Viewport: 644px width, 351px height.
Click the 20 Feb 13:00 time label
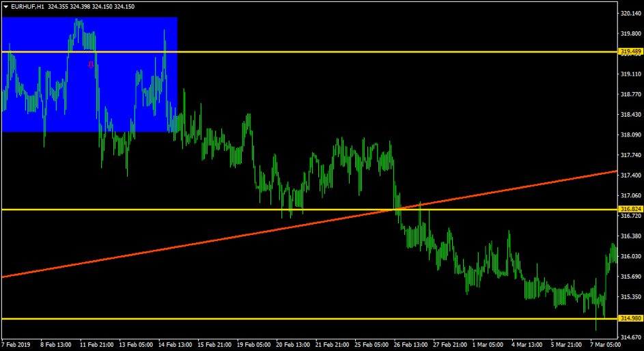pyautogui.click(x=292, y=345)
